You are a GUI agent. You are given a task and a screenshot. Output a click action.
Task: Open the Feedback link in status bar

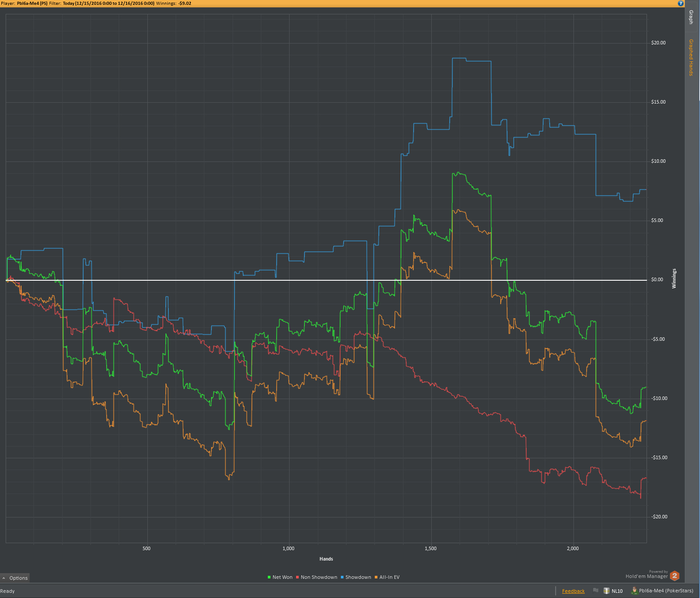[x=573, y=591]
